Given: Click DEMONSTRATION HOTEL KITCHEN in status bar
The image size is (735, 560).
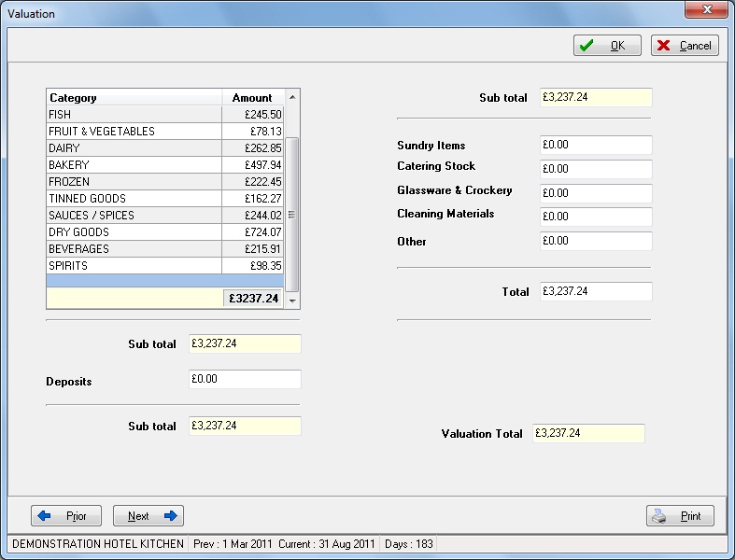Looking at the screenshot, I should point(98,543).
